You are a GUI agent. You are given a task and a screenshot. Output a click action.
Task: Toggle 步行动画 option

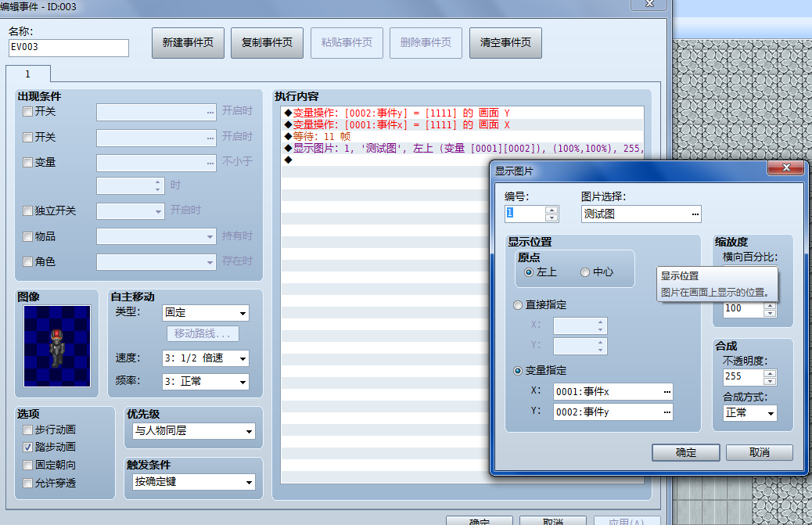[28, 430]
